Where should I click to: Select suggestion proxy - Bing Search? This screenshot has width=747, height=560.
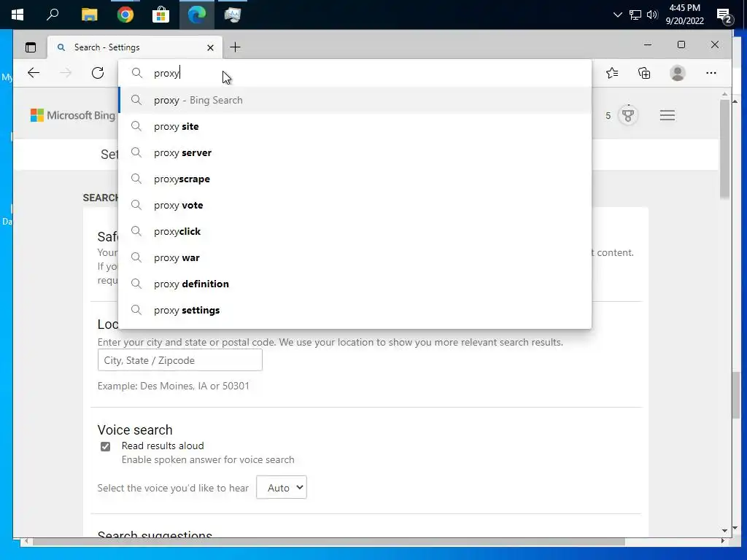[x=355, y=100]
